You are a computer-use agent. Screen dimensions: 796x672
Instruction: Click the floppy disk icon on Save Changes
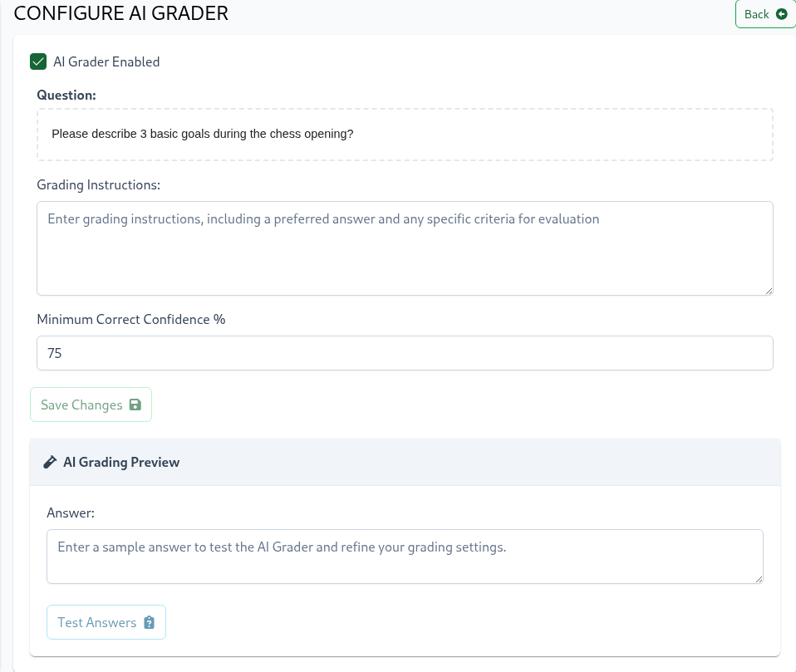[x=135, y=405]
